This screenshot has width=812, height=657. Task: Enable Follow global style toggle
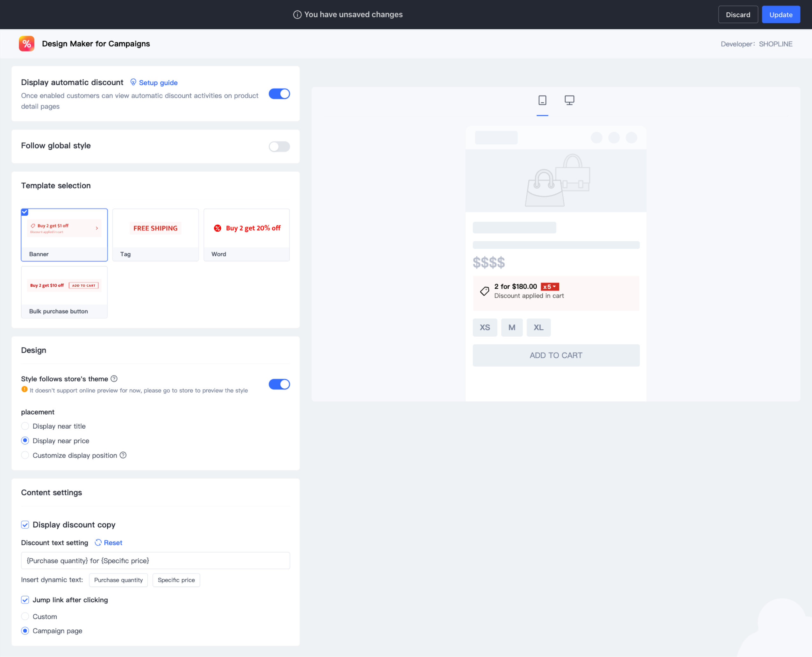tap(279, 146)
